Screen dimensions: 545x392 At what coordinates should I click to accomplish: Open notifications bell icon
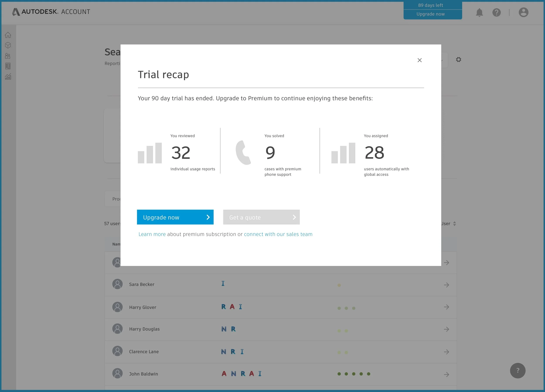[x=479, y=12]
